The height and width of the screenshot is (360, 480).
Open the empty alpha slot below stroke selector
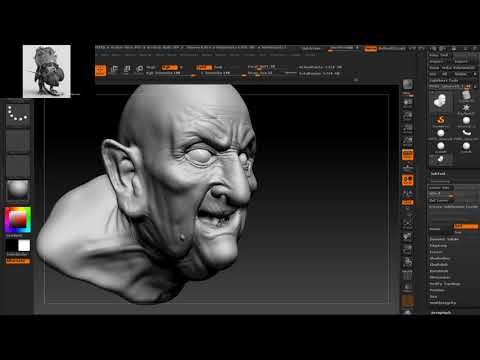click(18, 141)
